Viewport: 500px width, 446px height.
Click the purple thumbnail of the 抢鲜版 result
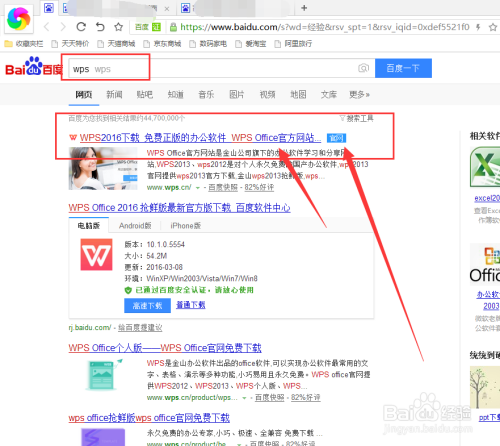(103, 437)
